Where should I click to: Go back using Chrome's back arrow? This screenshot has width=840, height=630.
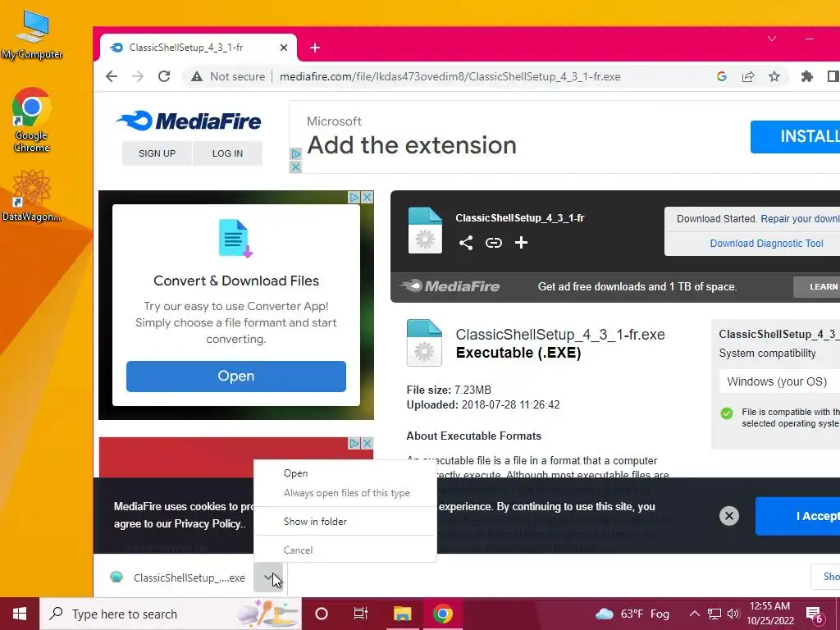(x=112, y=76)
